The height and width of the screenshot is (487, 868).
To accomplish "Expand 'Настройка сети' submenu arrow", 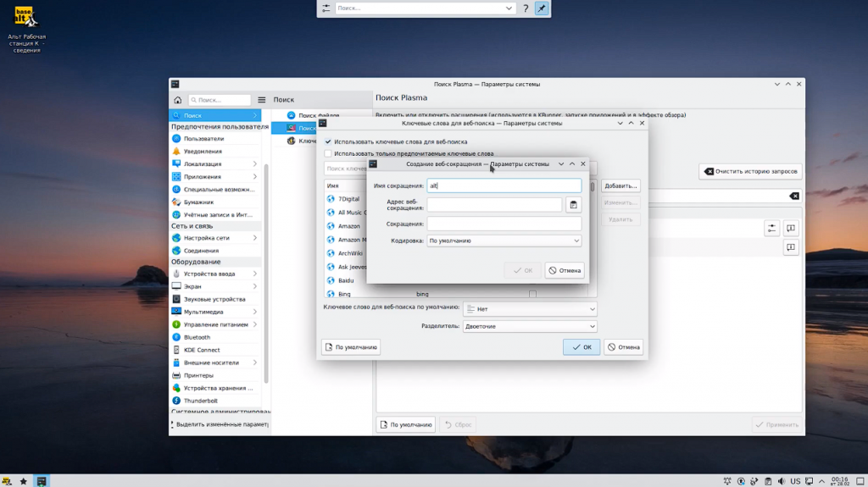I will click(254, 238).
